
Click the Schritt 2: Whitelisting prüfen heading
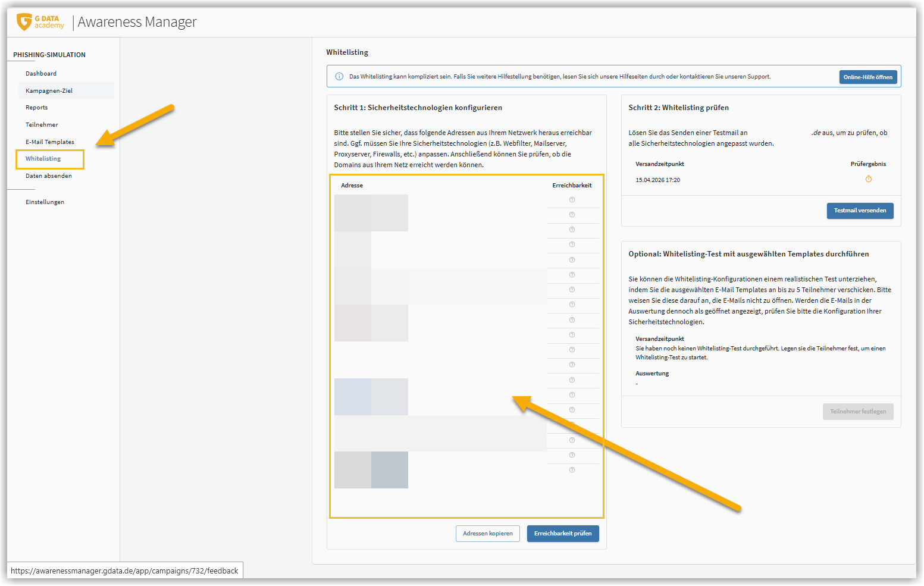click(678, 108)
